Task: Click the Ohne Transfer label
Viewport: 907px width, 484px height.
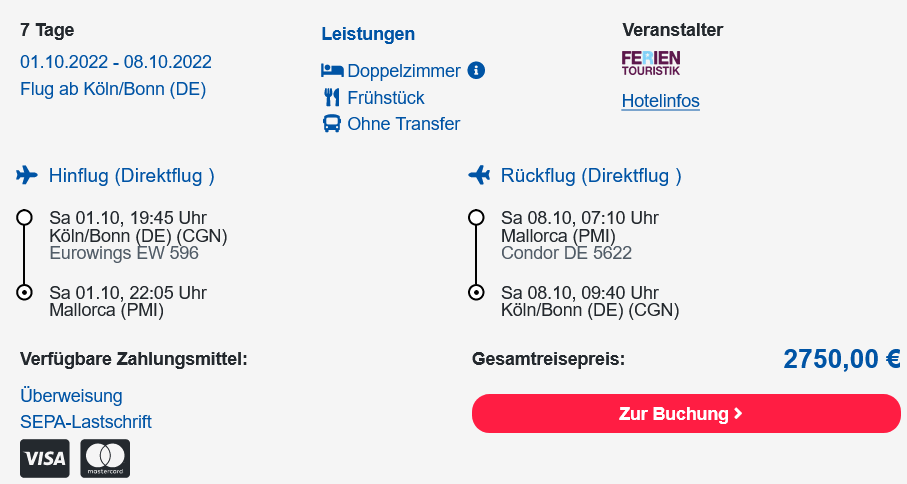Action: (404, 124)
